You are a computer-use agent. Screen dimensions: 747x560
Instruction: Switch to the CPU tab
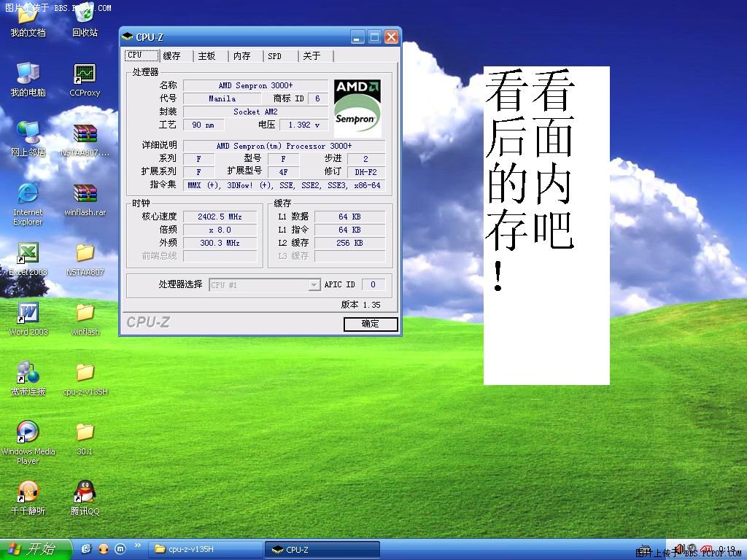tap(142, 55)
